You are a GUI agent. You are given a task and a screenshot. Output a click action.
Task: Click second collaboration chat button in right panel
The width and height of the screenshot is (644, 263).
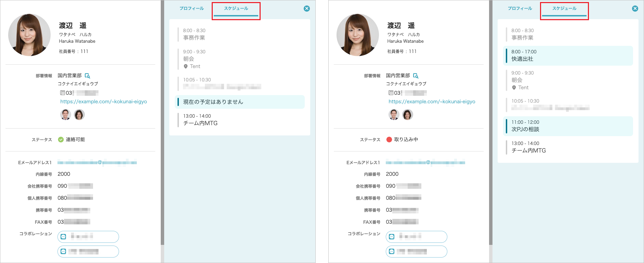coord(417,251)
